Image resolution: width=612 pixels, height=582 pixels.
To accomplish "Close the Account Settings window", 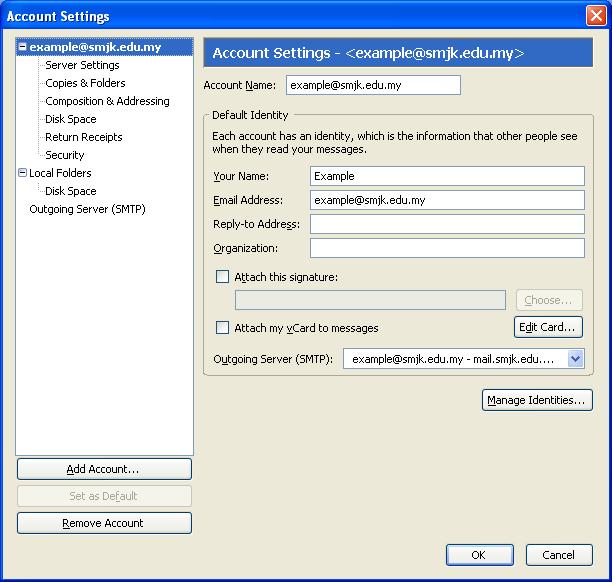I will (x=596, y=16).
